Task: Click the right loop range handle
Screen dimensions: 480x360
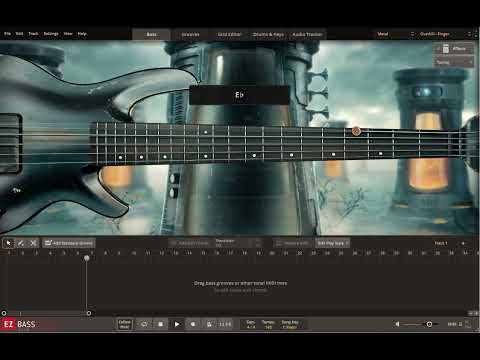Action: 89,313
